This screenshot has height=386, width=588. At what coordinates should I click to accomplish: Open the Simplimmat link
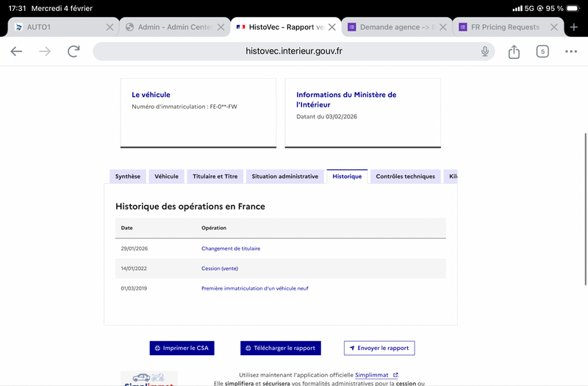pyautogui.click(x=376, y=375)
